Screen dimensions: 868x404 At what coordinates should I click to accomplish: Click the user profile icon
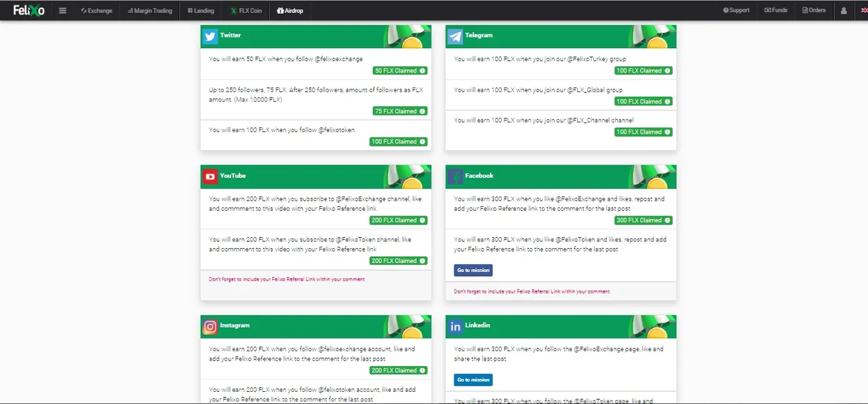click(x=844, y=11)
